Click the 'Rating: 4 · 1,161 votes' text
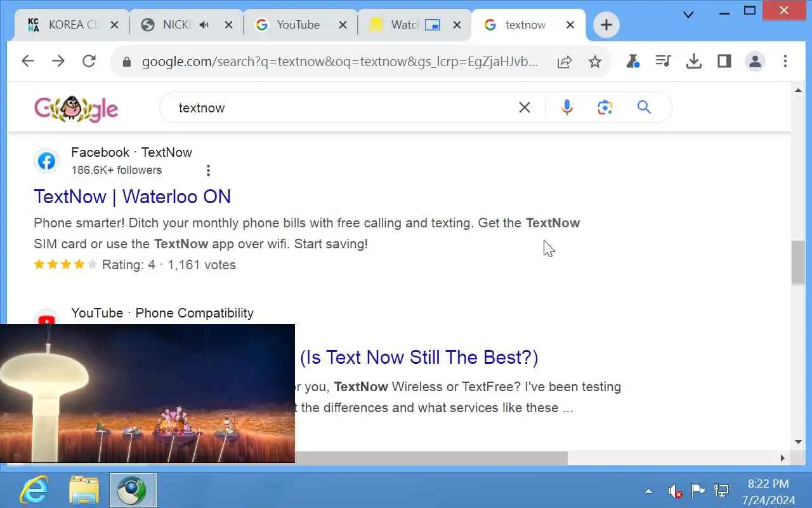The image size is (812, 508). click(x=169, y=265)
